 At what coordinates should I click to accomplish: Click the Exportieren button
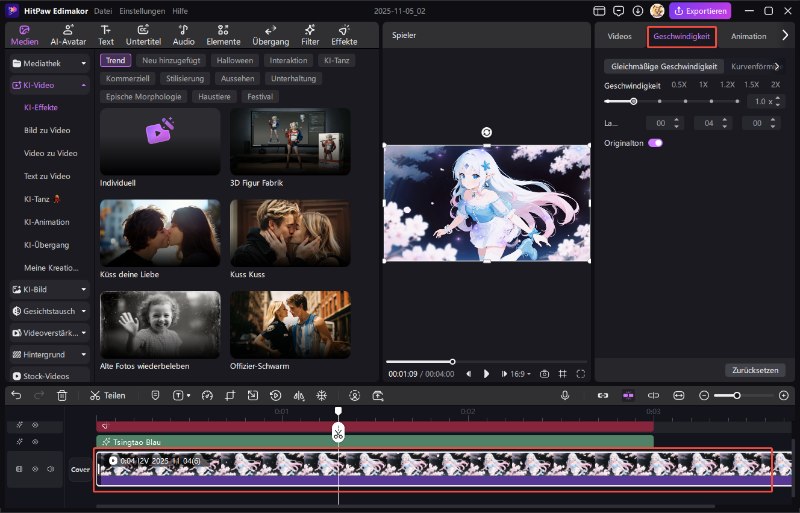(700, 11)
